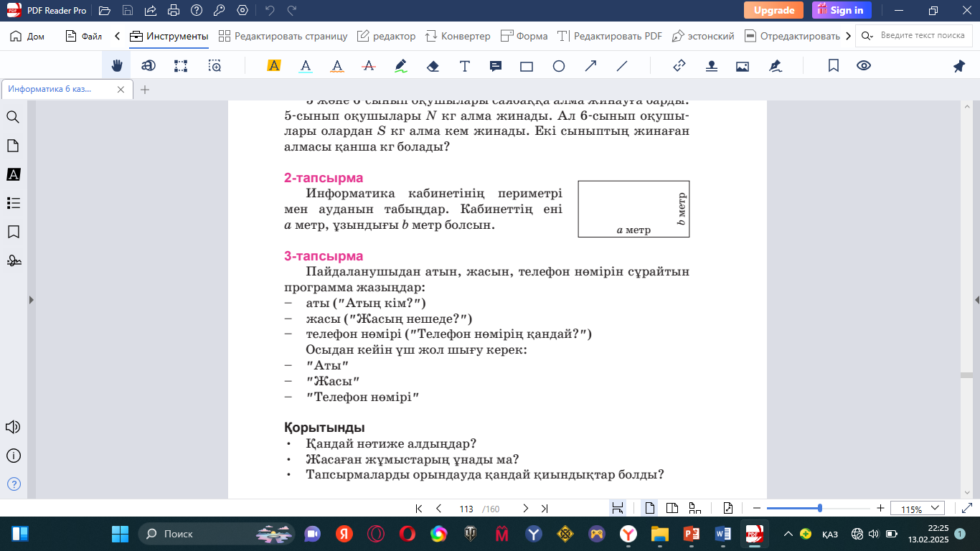Switch to the Форма tab
This screenshot has width=980, height=551.
524,36
